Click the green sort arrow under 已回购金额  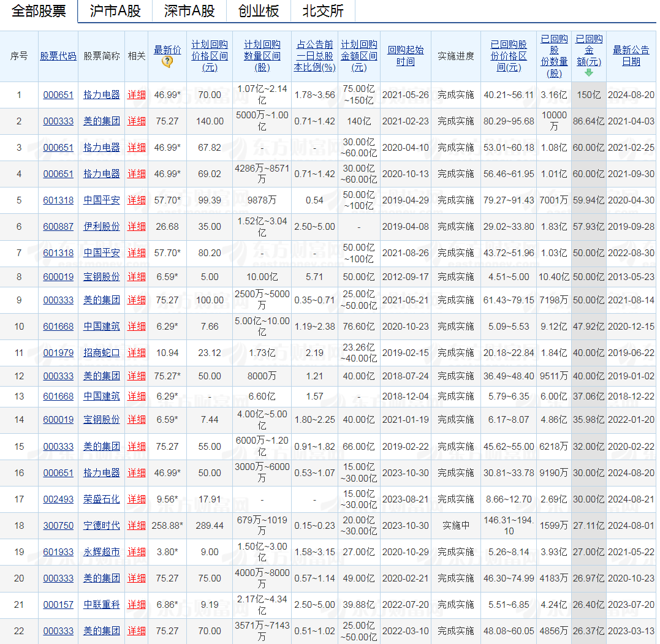[588, 70]
